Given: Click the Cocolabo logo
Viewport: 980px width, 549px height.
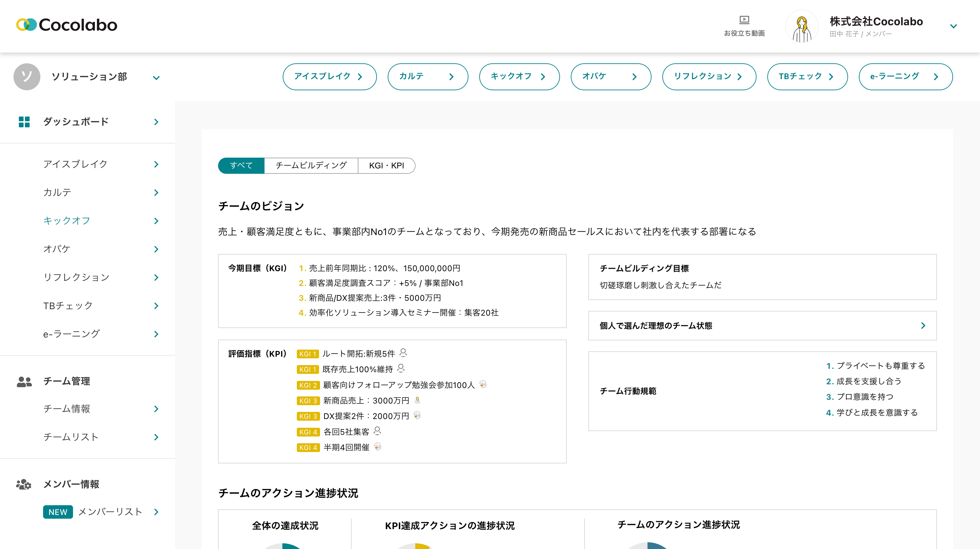Looking at the screenshot, I should pyautogui.click(x=67, y=25).
